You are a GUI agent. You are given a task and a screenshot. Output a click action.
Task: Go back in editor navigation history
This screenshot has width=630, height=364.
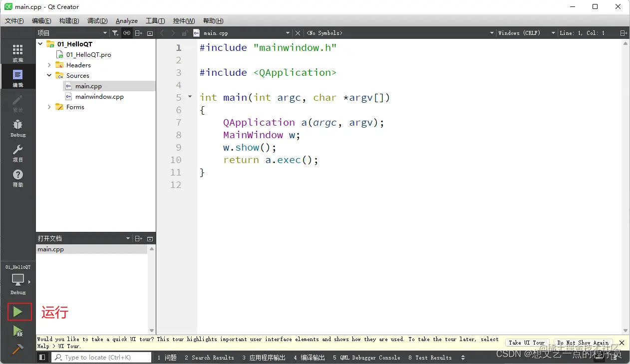pyautogui.click(x=162, y=33)
